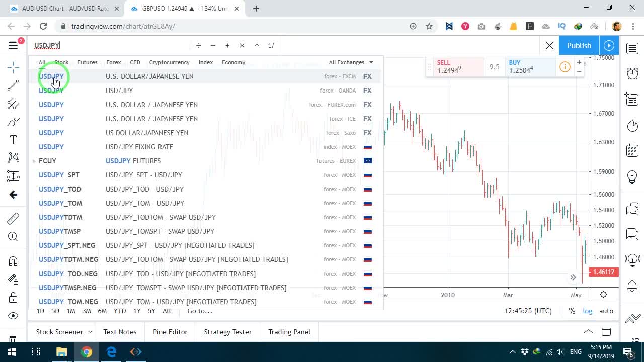Toggle log scale option
The image size is (644, 362).
click(x=588, y=311)
